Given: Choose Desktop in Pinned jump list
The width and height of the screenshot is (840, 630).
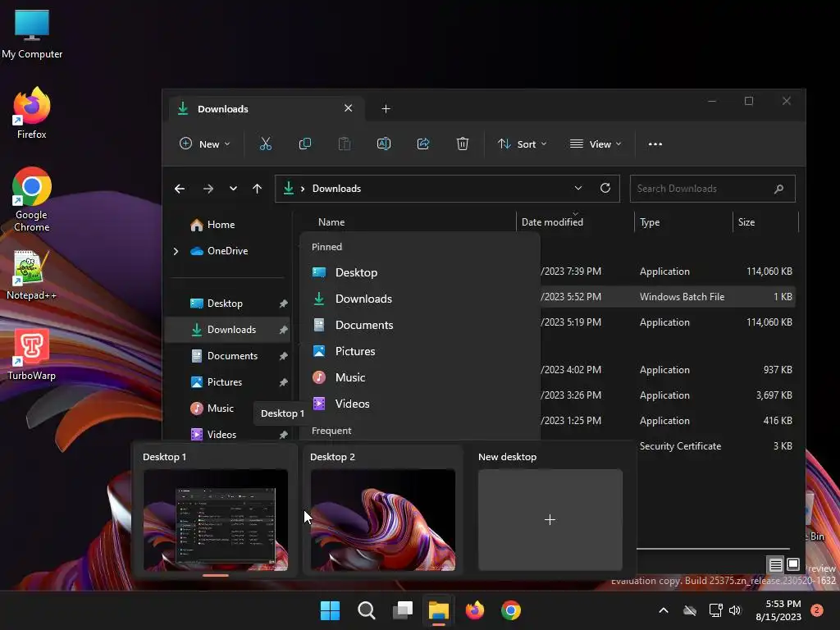Looking at the screenshot, I should [x=420, y=272].
